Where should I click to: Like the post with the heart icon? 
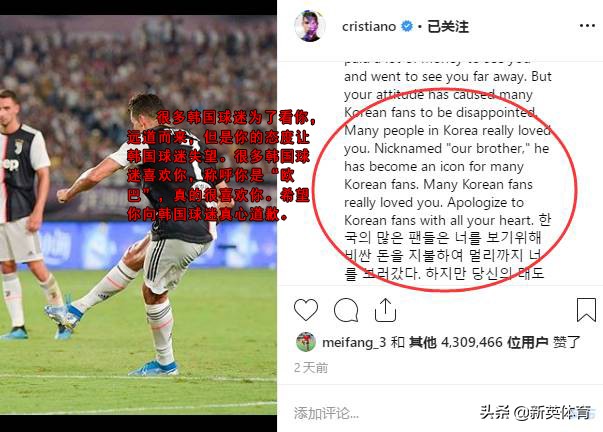pos(306,309)
